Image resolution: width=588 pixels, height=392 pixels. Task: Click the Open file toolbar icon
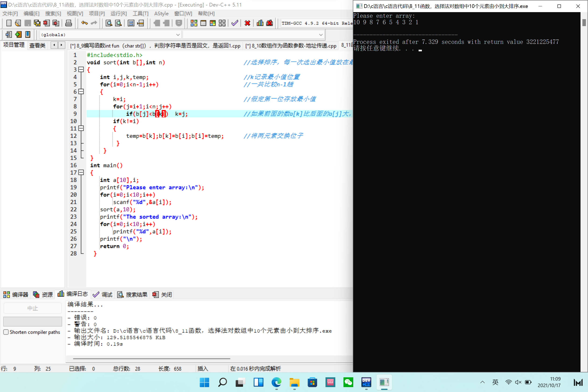[x=18, y=23]
